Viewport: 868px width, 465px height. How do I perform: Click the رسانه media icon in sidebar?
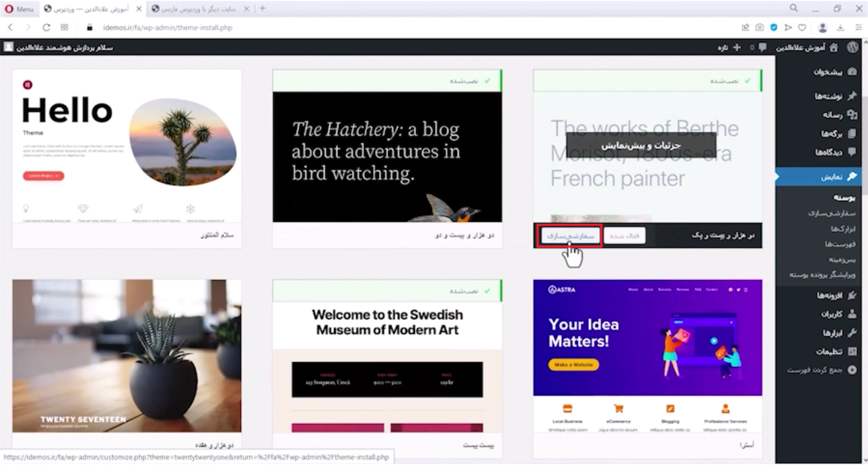(x=852, y=115)
